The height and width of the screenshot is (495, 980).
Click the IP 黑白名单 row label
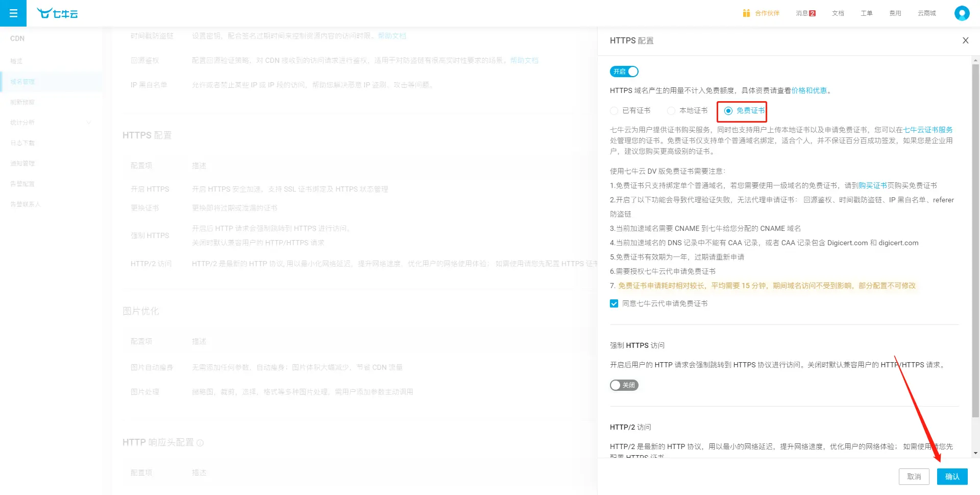click(149, 85)
